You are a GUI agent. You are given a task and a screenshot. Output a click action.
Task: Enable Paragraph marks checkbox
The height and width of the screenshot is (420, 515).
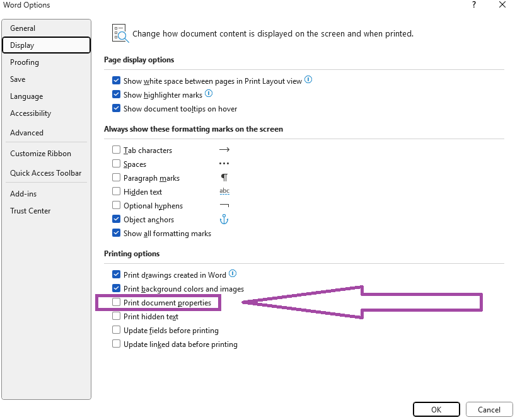coord(116,178)
